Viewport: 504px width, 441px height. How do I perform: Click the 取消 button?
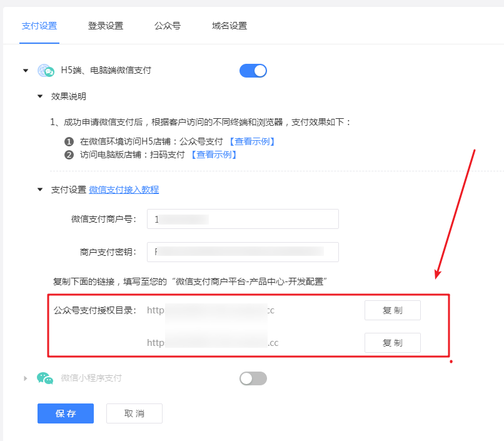tap(134, 413)
